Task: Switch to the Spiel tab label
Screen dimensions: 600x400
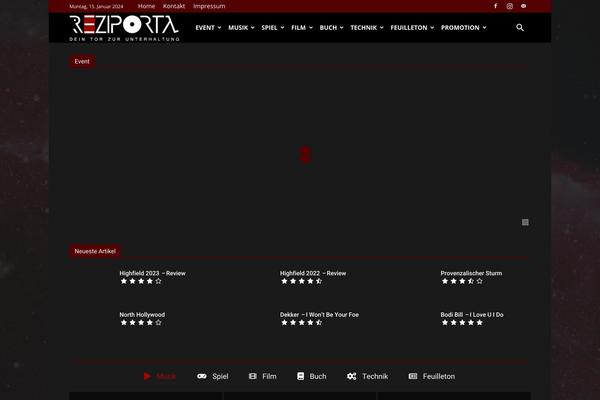Action: point(220,376)
